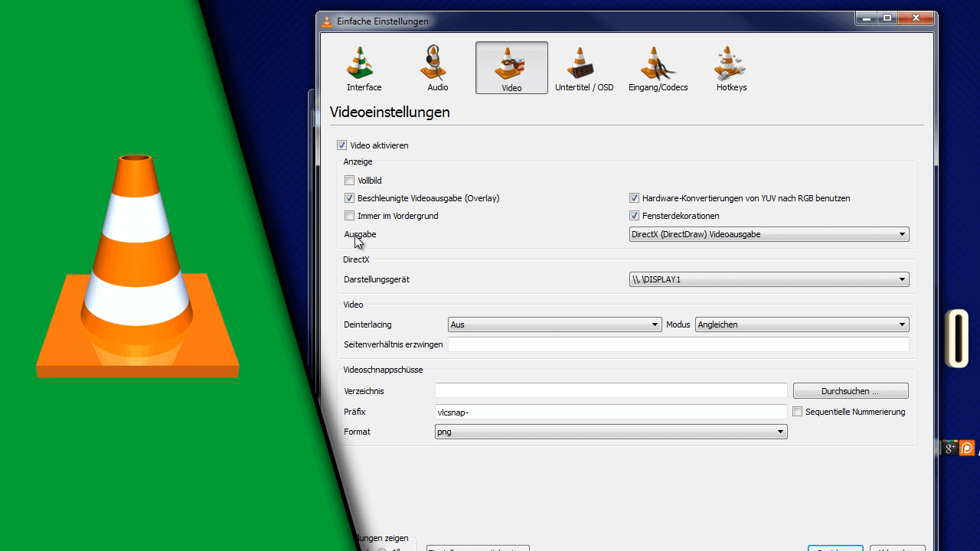Image resolution: width=980 pixels, height=551 pixels.
Task: Click the Google+ overlay icon
Action: pos(949,448)
